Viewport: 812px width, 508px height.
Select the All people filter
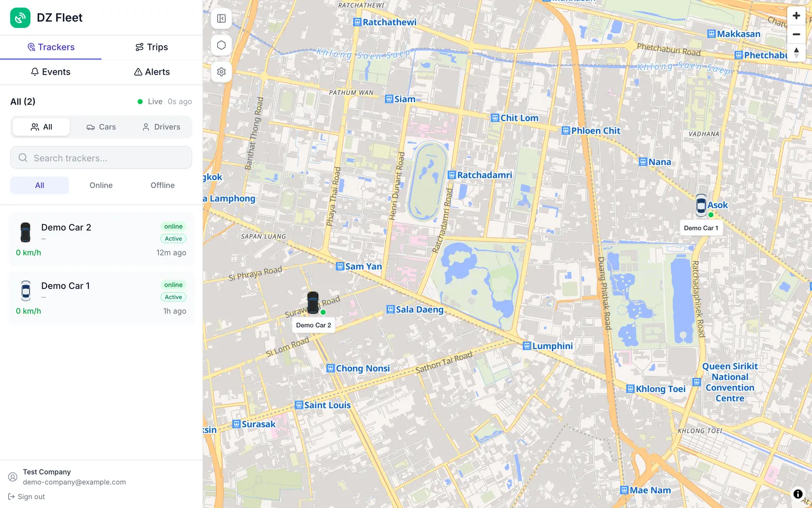41,127
